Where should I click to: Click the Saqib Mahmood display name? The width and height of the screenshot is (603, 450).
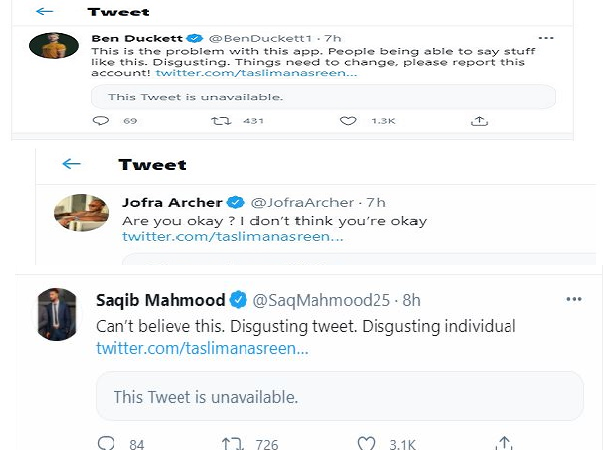click(159, 300)
